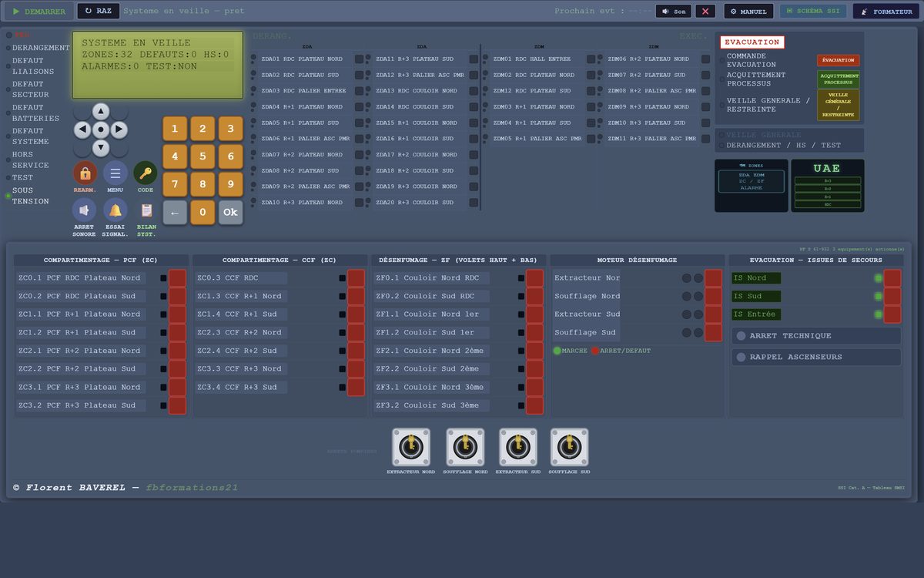Click the CODE key icon
The image size is (924, 578).
click(146, 173)
